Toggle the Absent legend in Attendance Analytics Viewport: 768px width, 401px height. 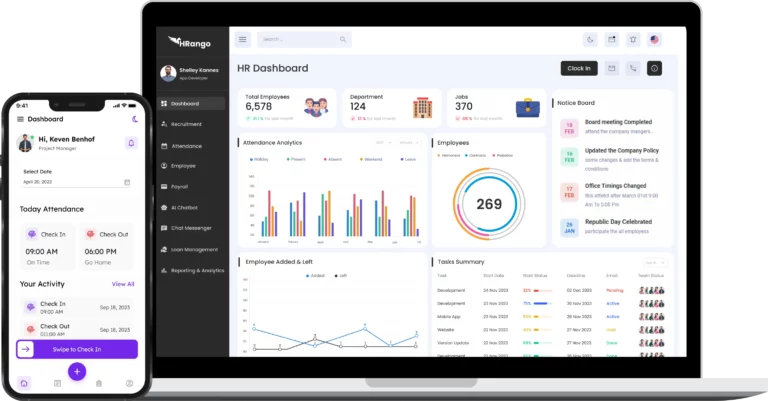(334, 158)
